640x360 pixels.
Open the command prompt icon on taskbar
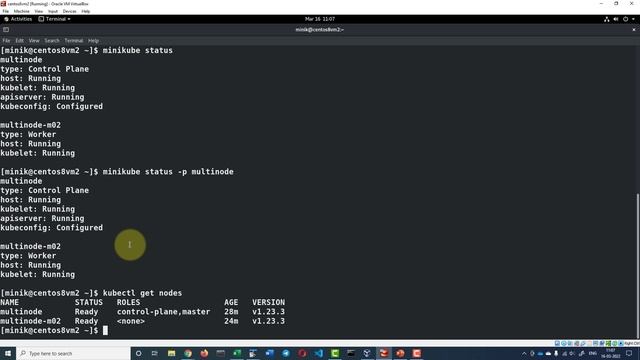tap(351, 353)
